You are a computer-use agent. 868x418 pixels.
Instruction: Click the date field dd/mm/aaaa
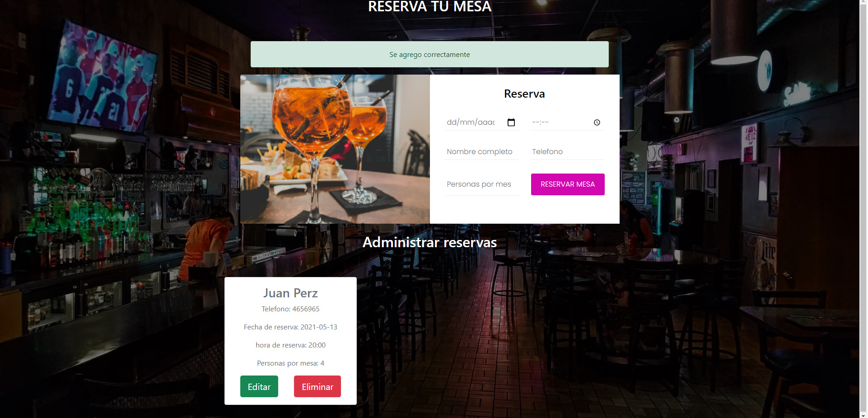coord(482,122)
